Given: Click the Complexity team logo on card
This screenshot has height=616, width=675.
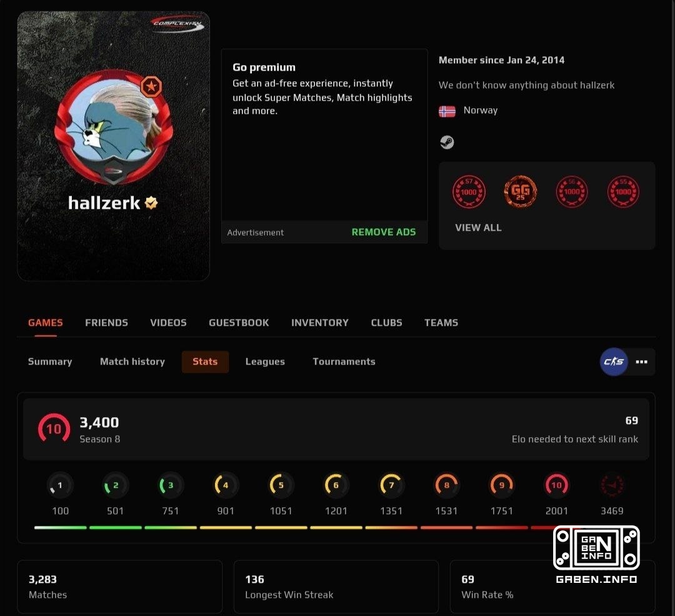Looking at the screenshot, I should coord(177,23).
